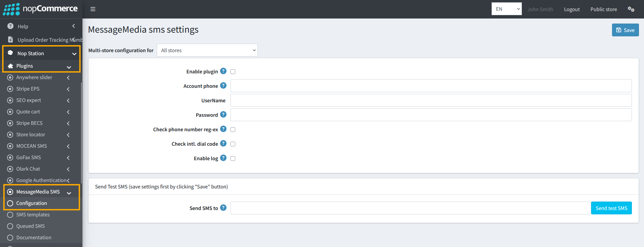The image size is (644, 247).
Task: Click the Anywhere slider bullet icon
Action: pos(10,77)
